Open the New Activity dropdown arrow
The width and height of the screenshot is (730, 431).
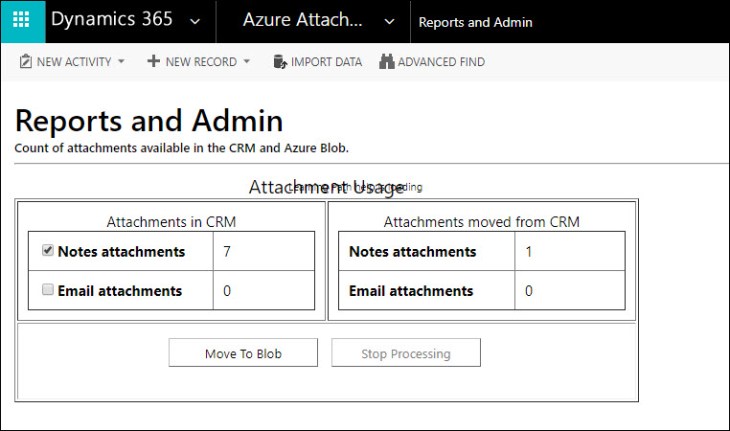pos(121,62)
